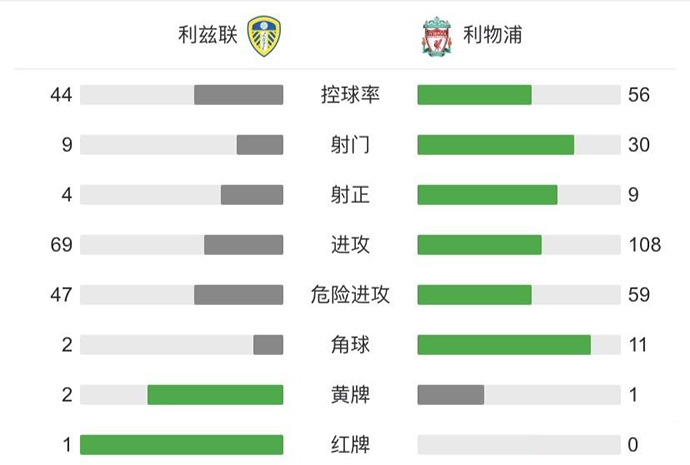Click Leeds' gray 射门 progress bar
690x465 pixels.
[x=260, y=145]
